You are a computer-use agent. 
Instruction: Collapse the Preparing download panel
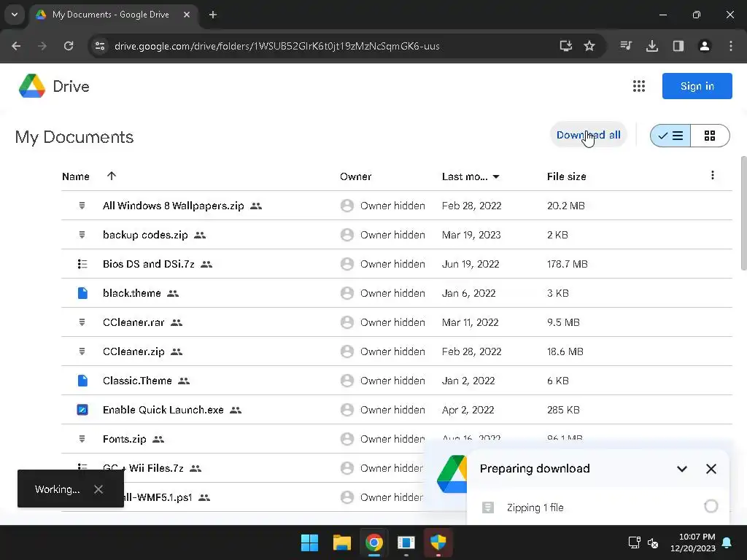682,469
